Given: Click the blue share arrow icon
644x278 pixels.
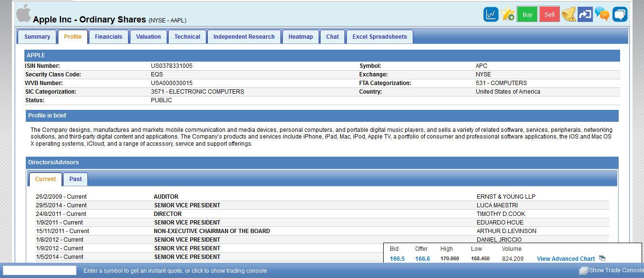Looking at the screenshot, I should [x=585, y=14].
